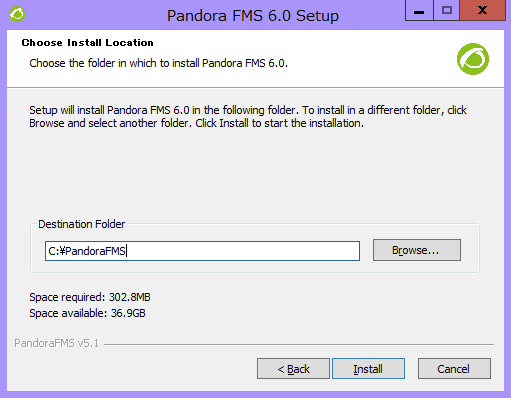Click the Pandora FMS title bar icon
511x398 pixels.
(x=17, y=14)
